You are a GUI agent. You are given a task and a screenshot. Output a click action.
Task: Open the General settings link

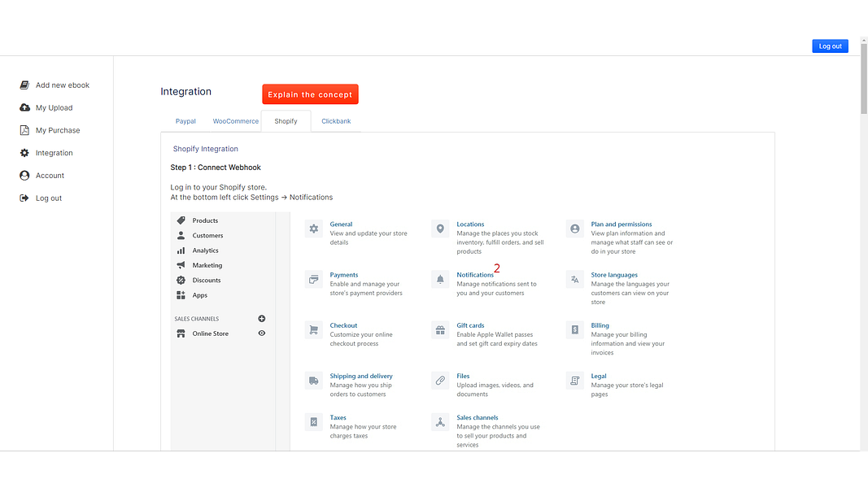tap(341, 224)
